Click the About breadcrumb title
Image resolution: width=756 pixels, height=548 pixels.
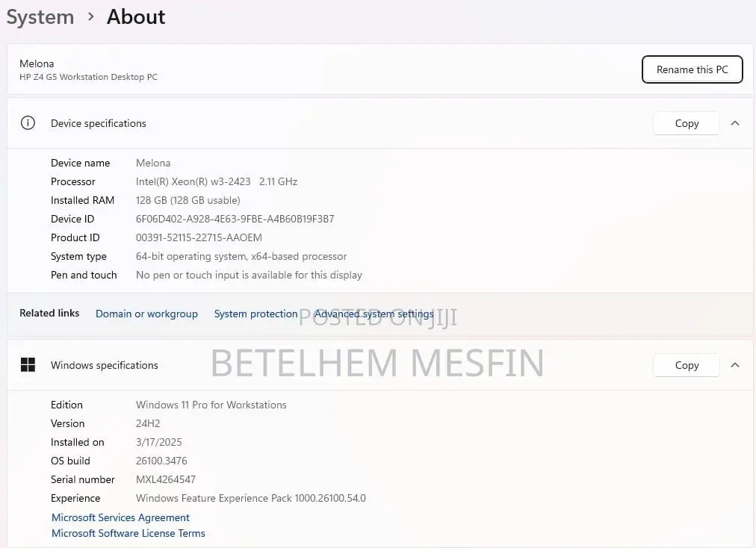[136, 17]
